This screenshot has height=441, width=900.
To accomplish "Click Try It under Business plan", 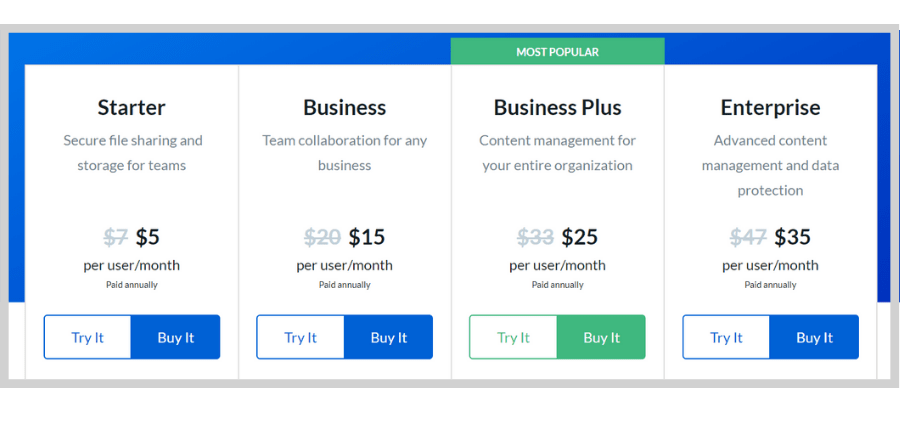I will [300, 337].
